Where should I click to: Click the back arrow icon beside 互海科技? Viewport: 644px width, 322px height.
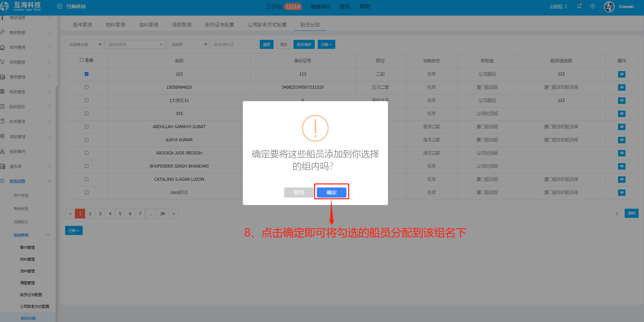60,6
